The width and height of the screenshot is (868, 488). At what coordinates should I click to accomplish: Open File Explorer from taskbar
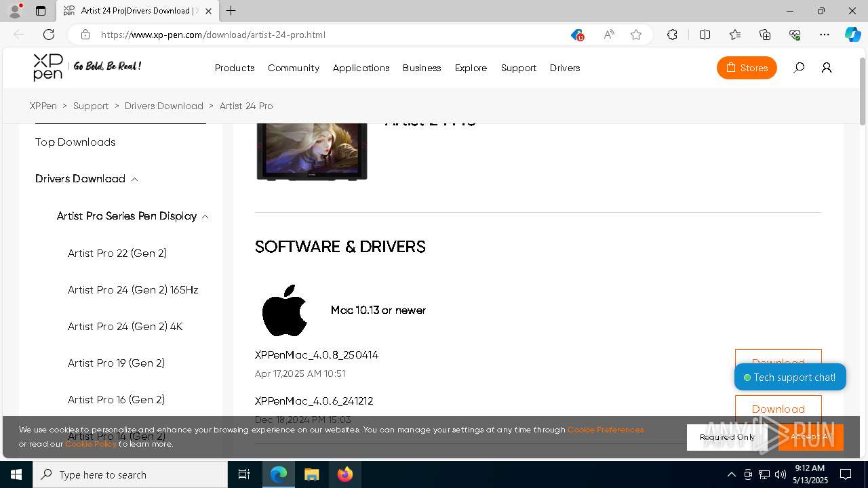pyautogui.click(x=311, y=474)
